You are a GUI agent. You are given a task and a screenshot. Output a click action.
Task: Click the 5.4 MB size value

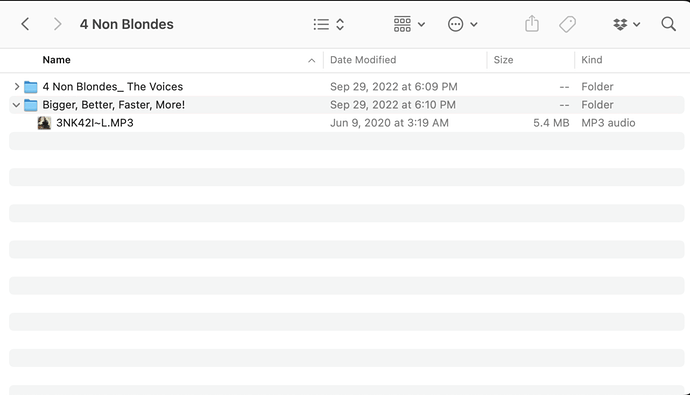[x=551, y=123]
